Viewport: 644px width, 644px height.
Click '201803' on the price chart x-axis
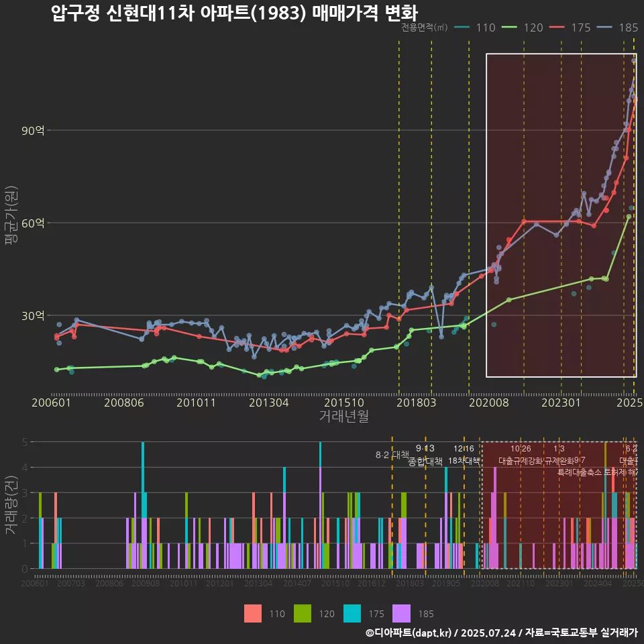(x=417, y=402)
